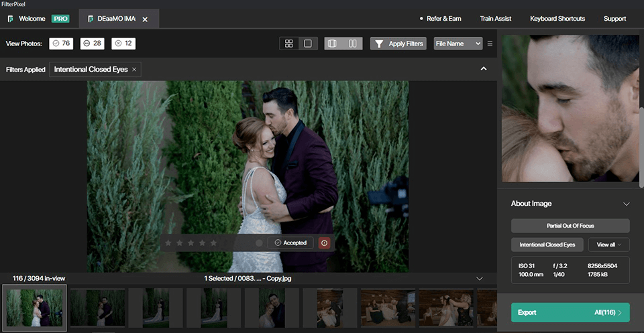Select the sixth filmstrip thumbnail
This screenshot has width=644, height=333.
click(330, 308)
